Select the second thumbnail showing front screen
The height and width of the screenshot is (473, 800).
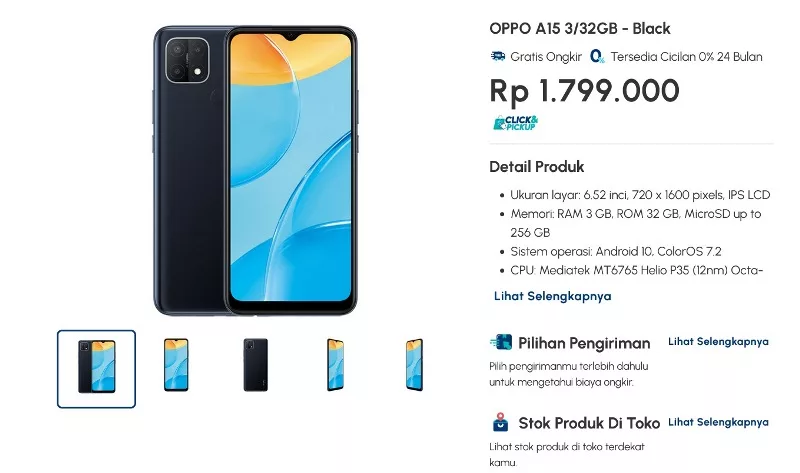click(176, 365)
